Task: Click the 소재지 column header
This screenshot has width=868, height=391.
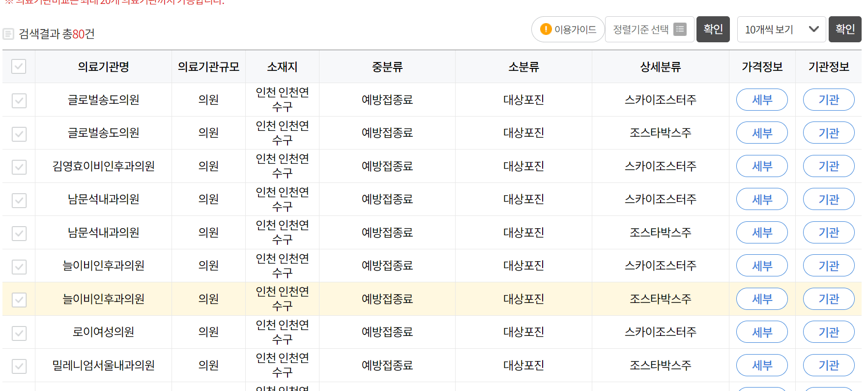Action: tap(282, 67)
